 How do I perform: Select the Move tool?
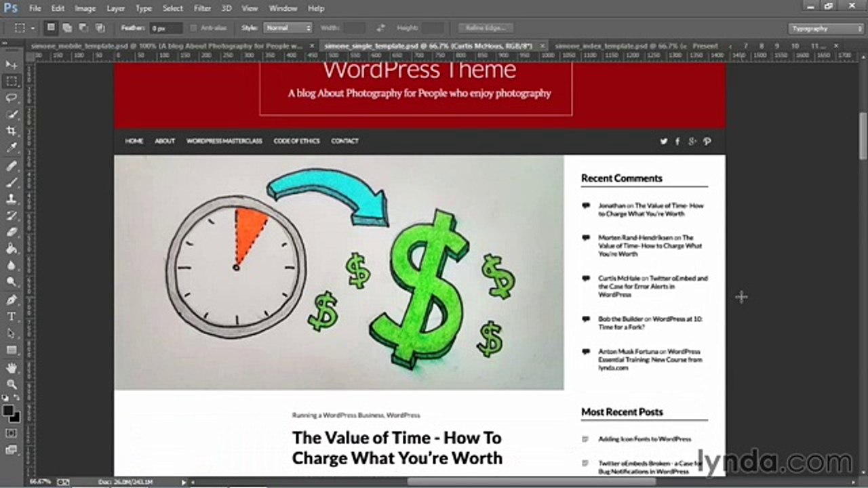tap(12, 65)
